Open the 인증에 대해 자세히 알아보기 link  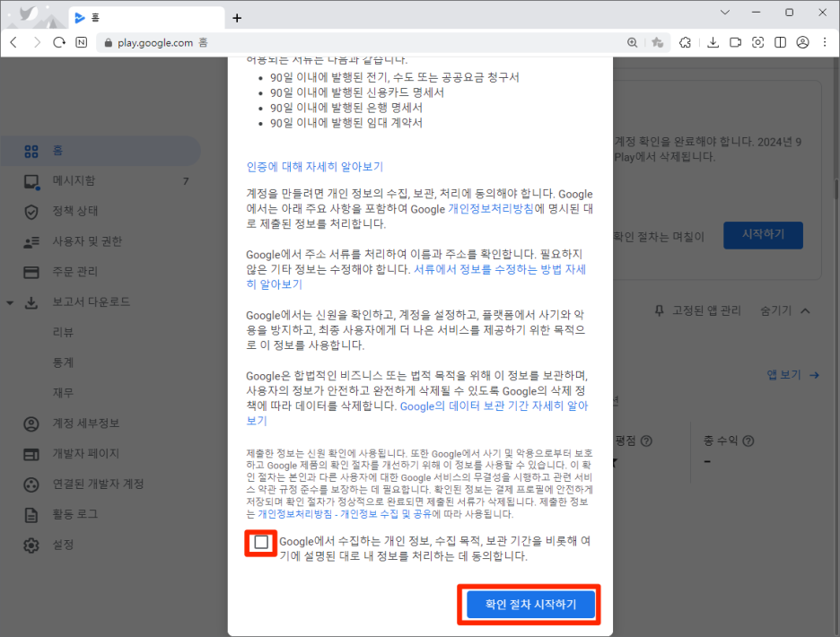pos(314,167)
